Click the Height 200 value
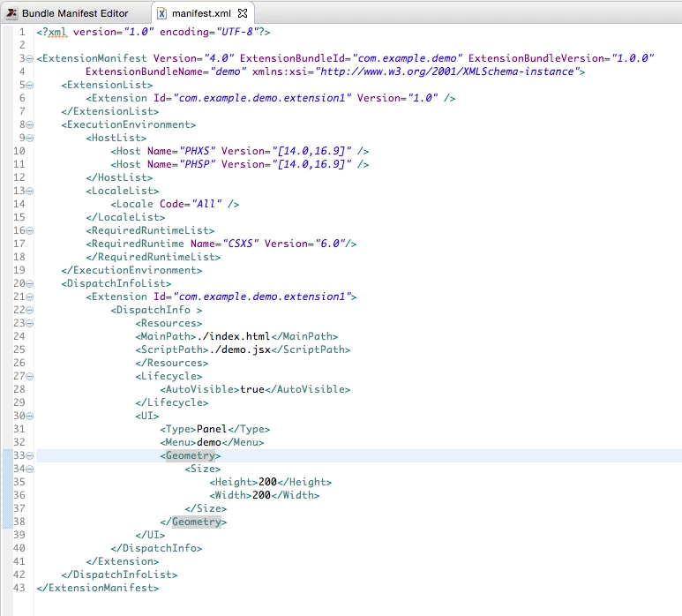This screenshot has height=616, width=682. point(267,482)
